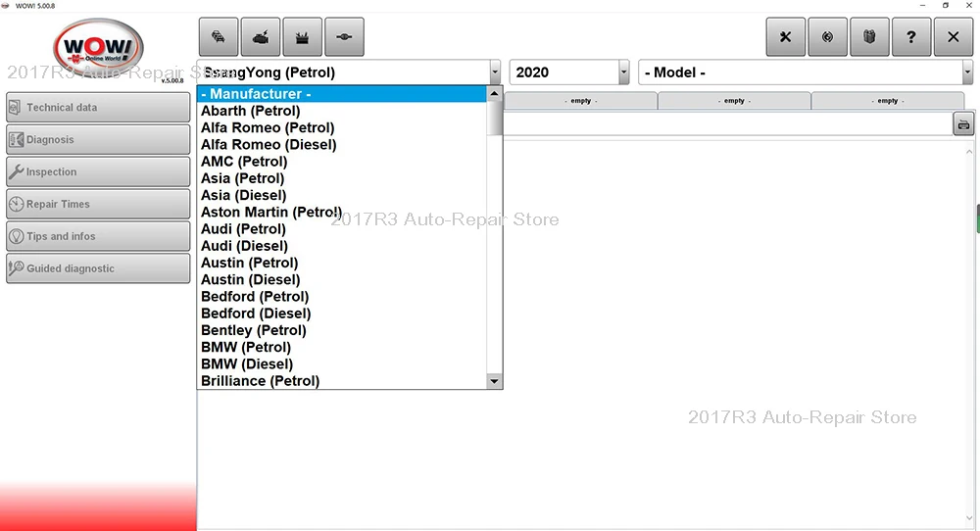Click the content pane scroll-up arrow

point(969,152)
